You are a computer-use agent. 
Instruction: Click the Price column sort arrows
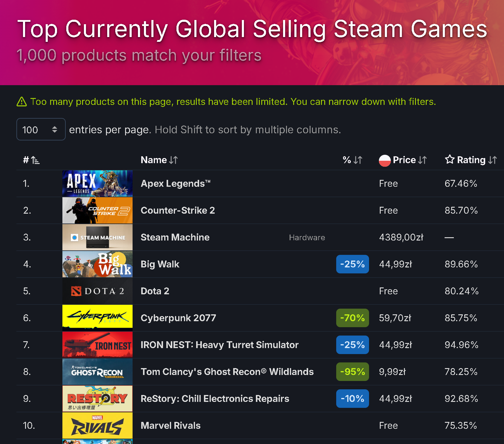[422, 160]
